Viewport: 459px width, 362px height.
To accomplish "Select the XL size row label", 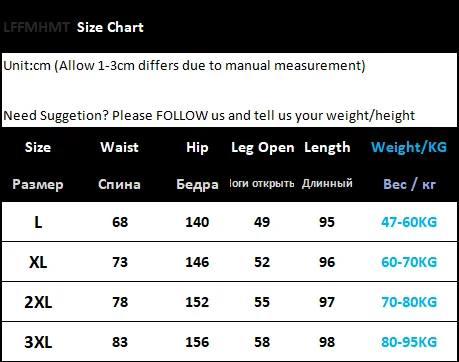I will [x=38, y=262].
